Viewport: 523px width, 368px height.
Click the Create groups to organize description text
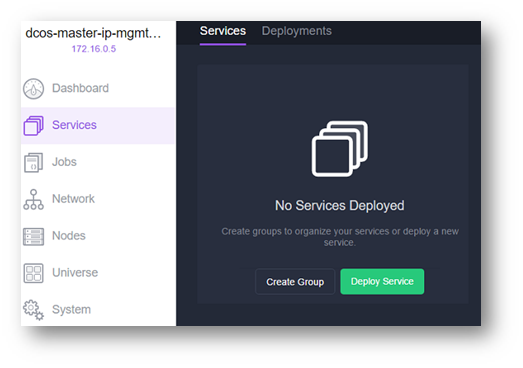(x=340, y=237)
